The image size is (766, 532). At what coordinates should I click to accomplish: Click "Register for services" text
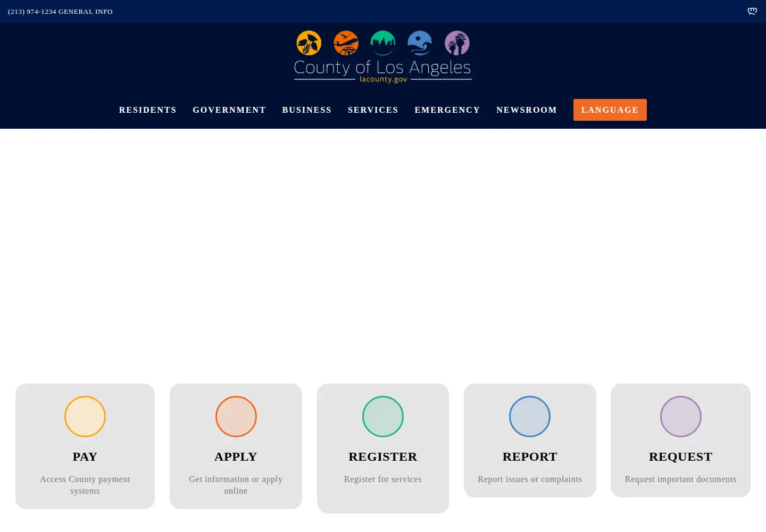coord(383,479)
